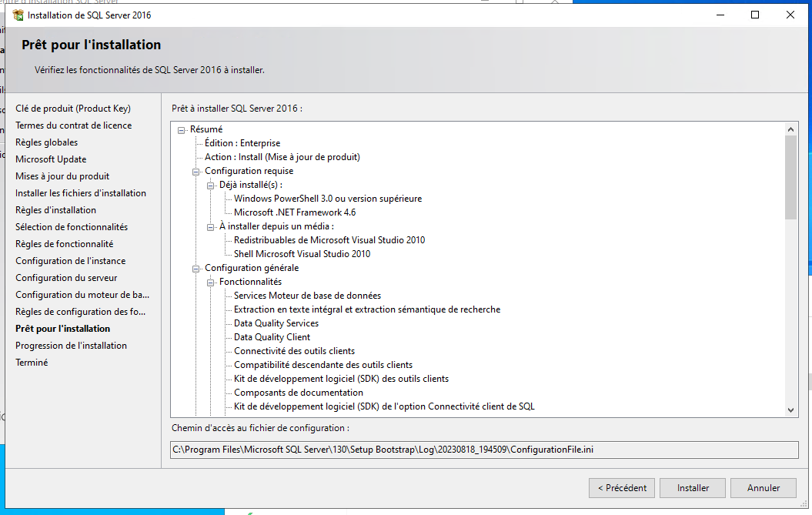This screenshot has height=515, width=812.
Task: Select the Data Quality Services row
Action: (276, 323)
